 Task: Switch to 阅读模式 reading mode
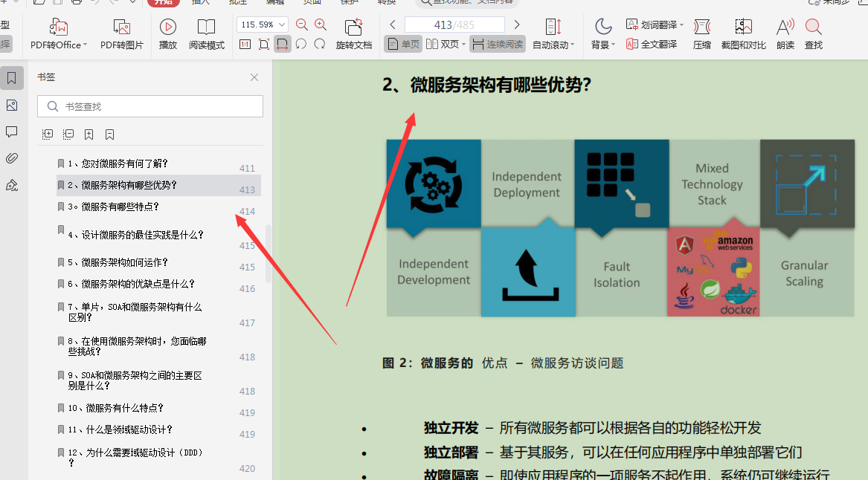coord(207,33)
